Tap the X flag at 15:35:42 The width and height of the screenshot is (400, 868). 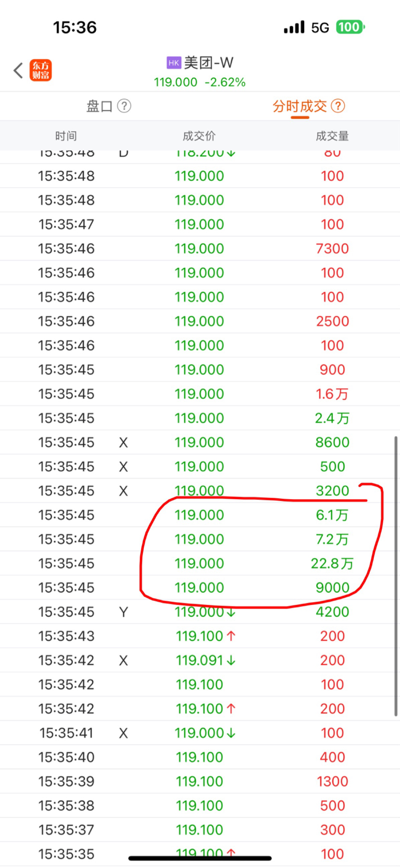click(x=123, y=660)
